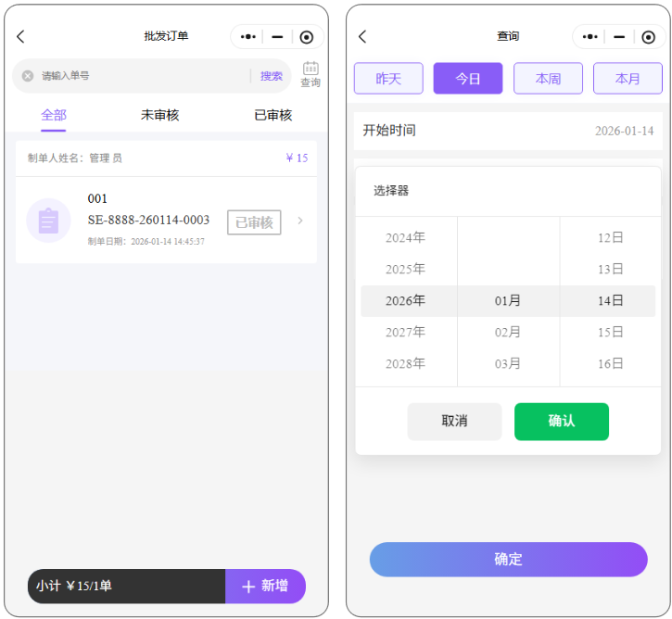Open the calendar 查询 filter icon
Screen dimensions: 672x619
pyautogui.click(x=311, y=74)
